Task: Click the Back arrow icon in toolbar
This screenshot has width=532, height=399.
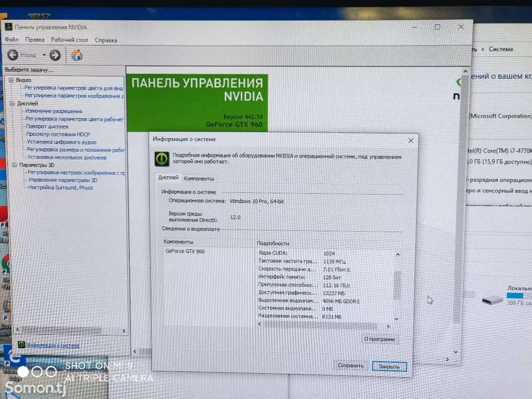Action: click(x=13, y=55)
